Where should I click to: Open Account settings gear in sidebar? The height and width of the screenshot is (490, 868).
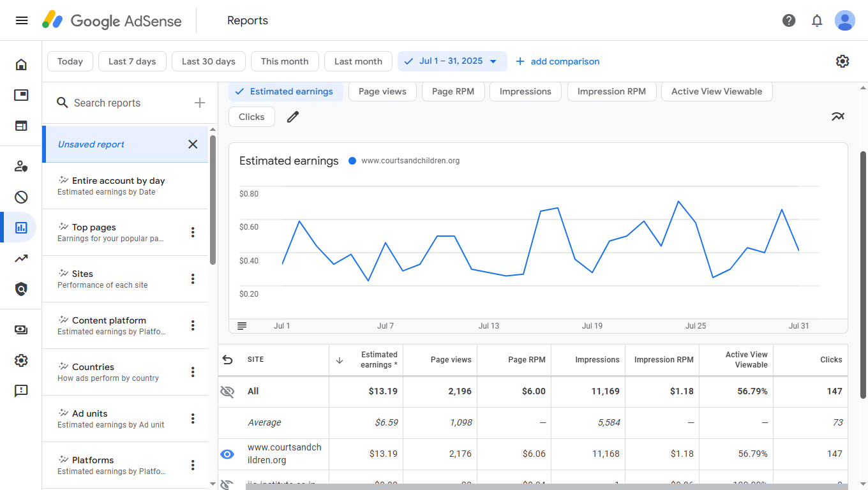tap(21, 360)
